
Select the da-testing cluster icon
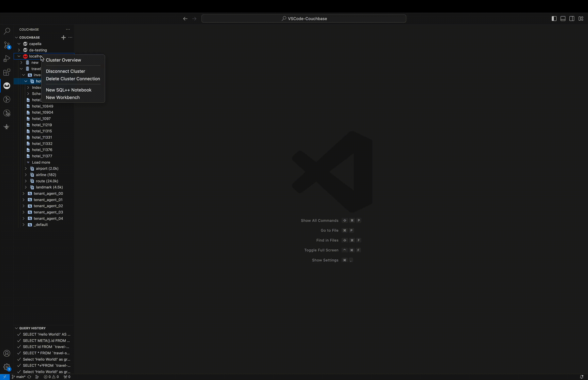(25, 50)
